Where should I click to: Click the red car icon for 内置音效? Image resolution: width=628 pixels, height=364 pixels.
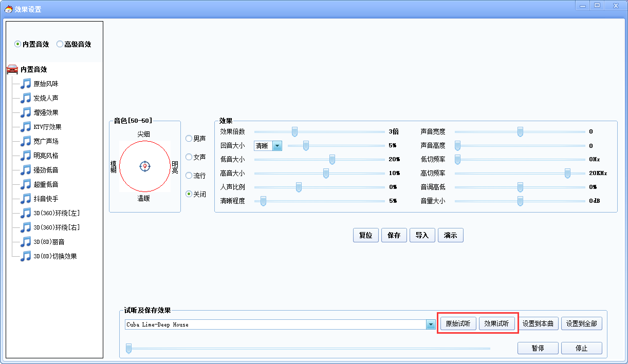12,69
